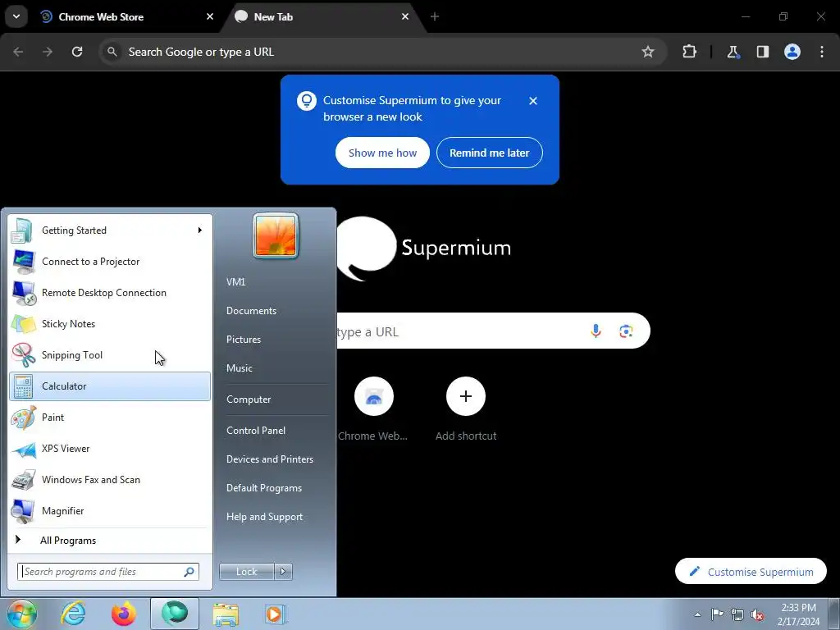Dismiss the Customise Supermium popup
The height and width of the screenshot is (630, 840).
pos(533,101)
